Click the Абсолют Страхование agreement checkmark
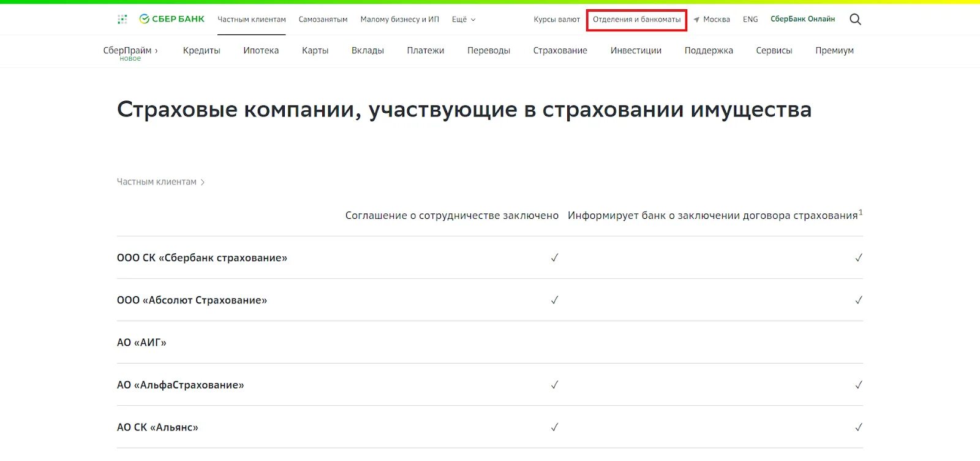The height and width of the screenshot is (461, 980). pos(554,300)
